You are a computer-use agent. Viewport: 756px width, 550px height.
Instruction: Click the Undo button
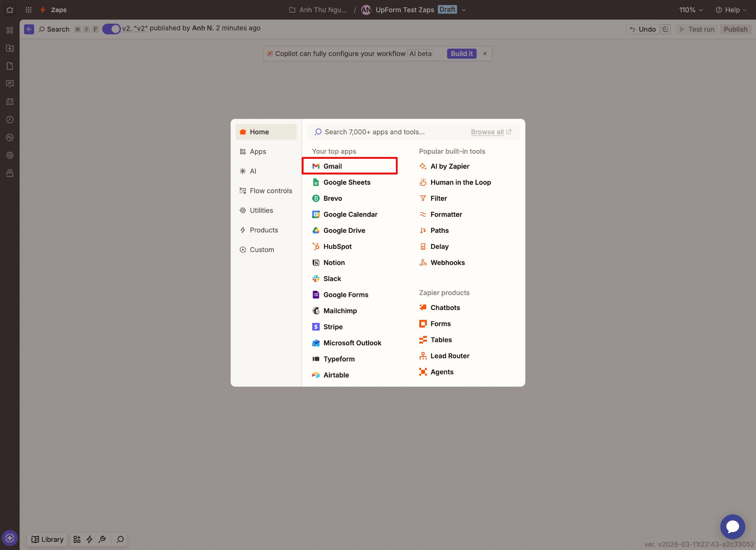643,29
